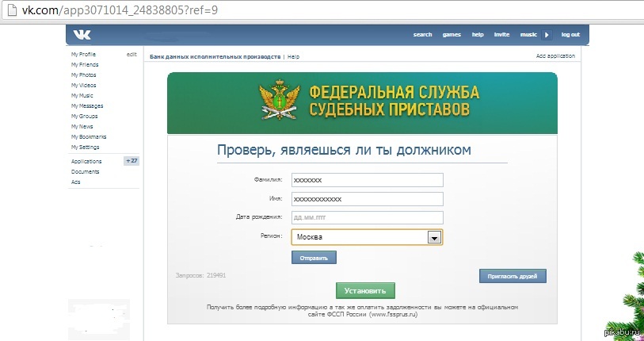
Task: Click the Имя input field
Action: click(368, 199)
